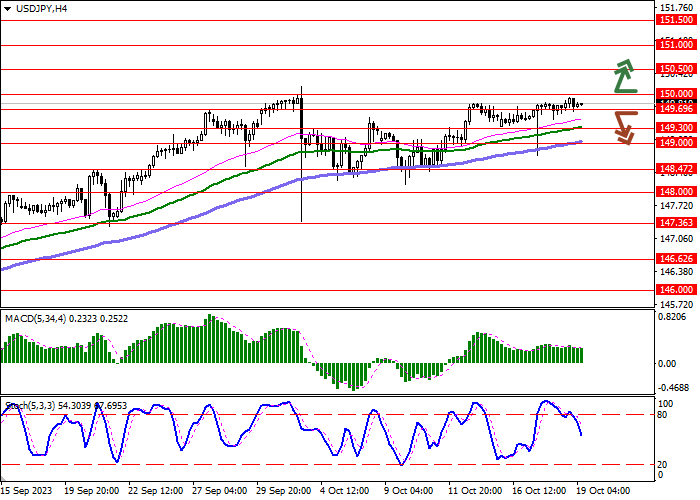Click the 149.300 support level label
The width and height of the screenshot is (700, 500).
point(676,128)
